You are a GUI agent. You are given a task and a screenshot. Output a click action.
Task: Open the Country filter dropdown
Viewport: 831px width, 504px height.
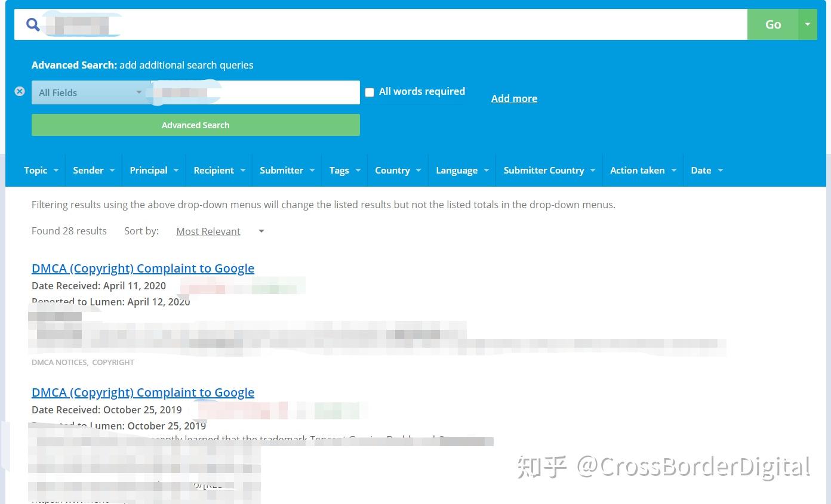point(398,170)
